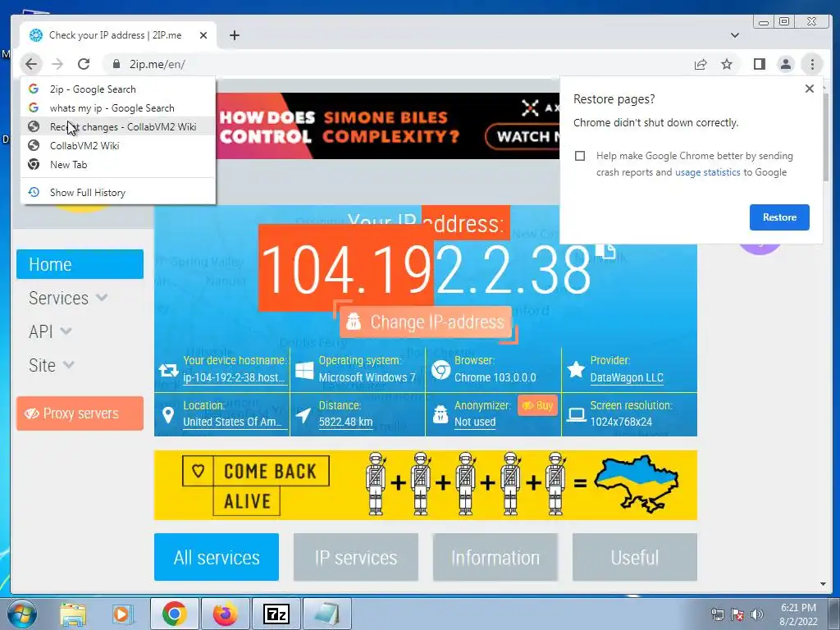Viewport: 840px width, 630px height.
Task: Click the distance arrow icon
Action: pos(304,415)
